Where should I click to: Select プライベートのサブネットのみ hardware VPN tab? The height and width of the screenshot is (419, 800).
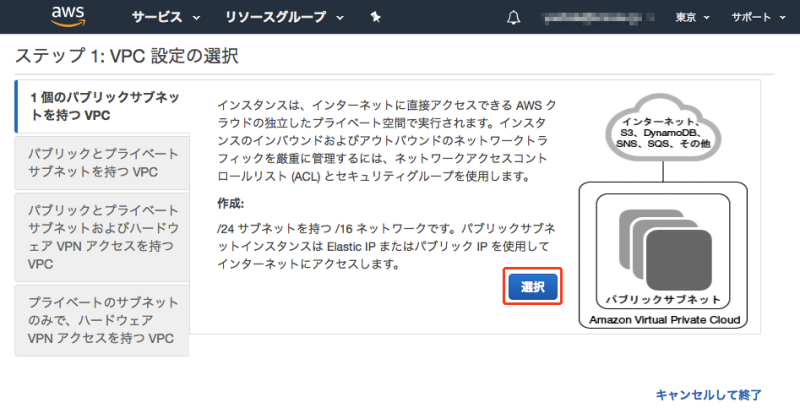point(102,321)
